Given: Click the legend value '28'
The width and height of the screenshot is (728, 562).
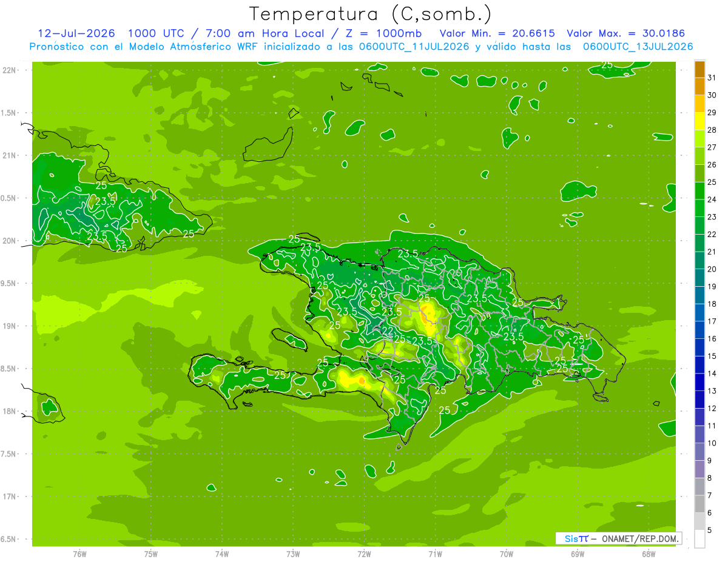Looking at the screenshot, I should click(712, 130).
